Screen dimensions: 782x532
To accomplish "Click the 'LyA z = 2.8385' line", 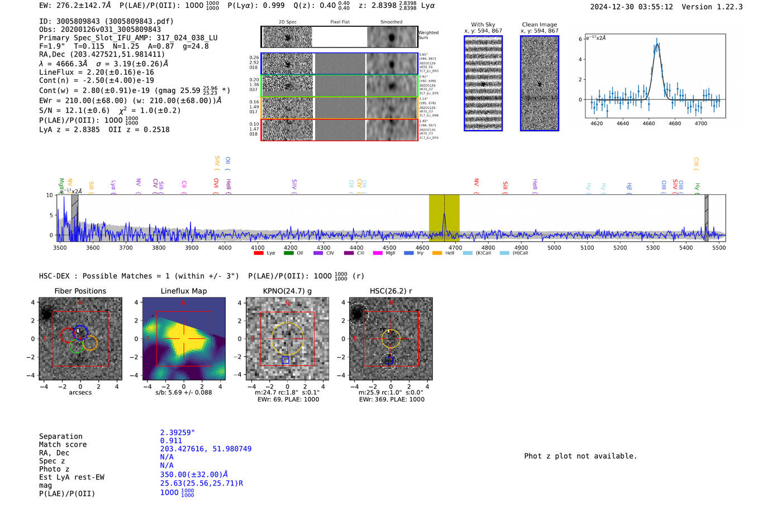I will point(104,130).
